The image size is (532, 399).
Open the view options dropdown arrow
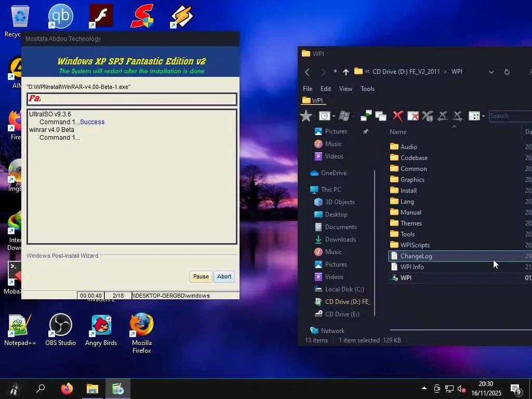coord(483,116)
